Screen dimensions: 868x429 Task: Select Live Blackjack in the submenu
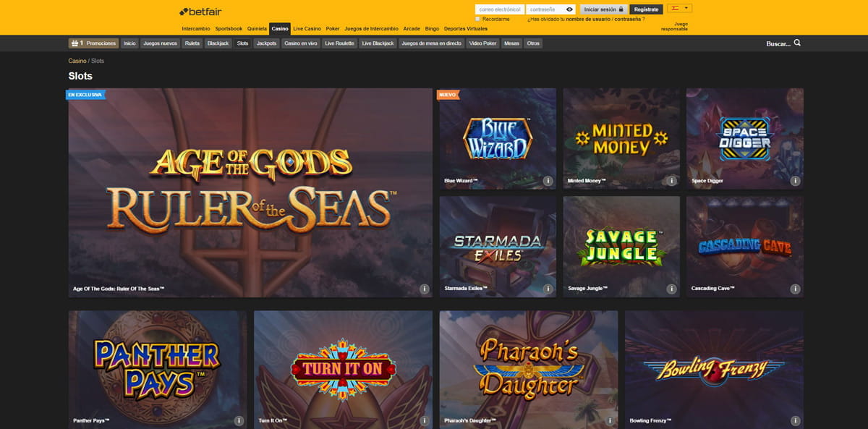378,43
